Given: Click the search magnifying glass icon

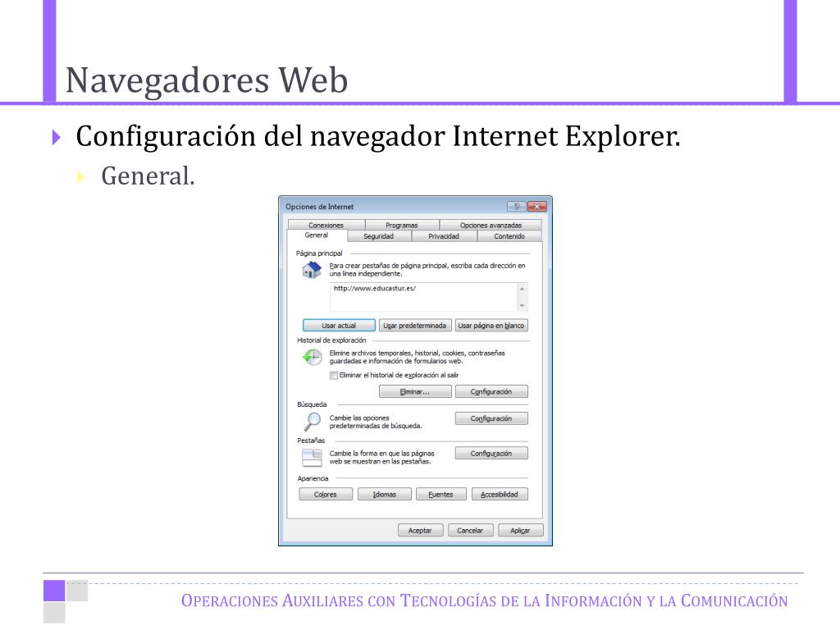Looking at the screenshot, I should pyautogui.click(x=312, y=422).
